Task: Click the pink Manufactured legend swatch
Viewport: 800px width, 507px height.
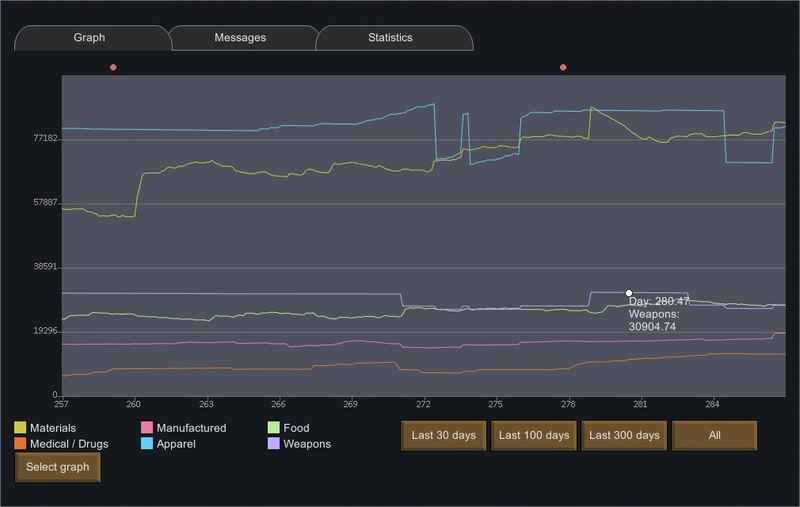Action: pos(147,427)
